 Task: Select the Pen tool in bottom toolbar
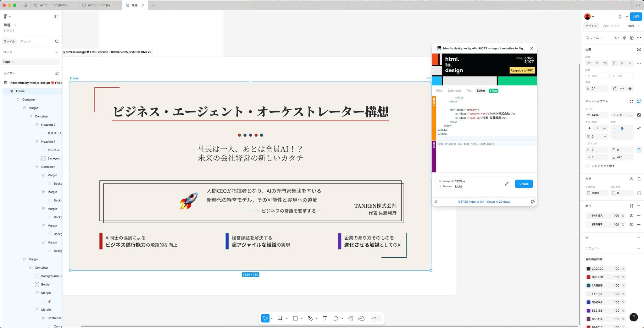click(310, 318)
